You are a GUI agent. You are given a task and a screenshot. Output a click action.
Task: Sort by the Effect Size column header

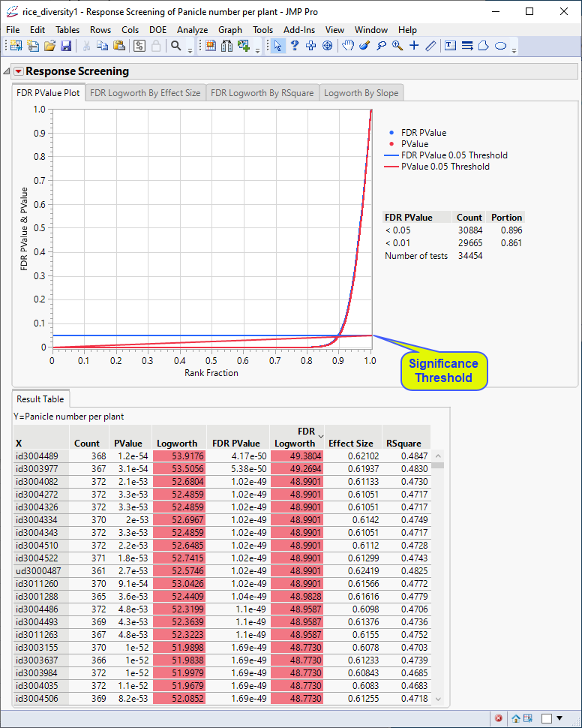point(351,443)
